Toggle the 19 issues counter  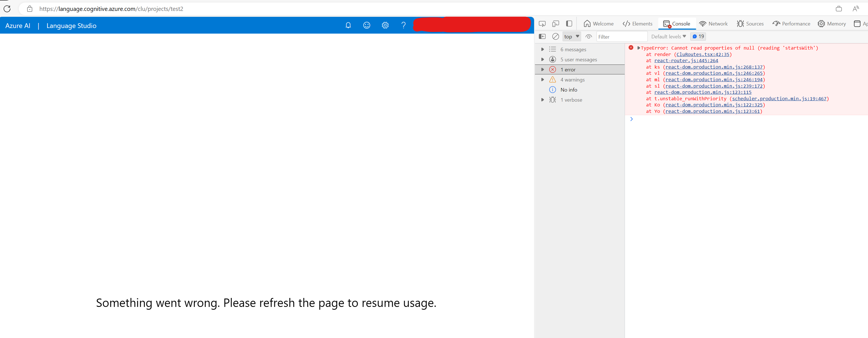tap(698, 36)
